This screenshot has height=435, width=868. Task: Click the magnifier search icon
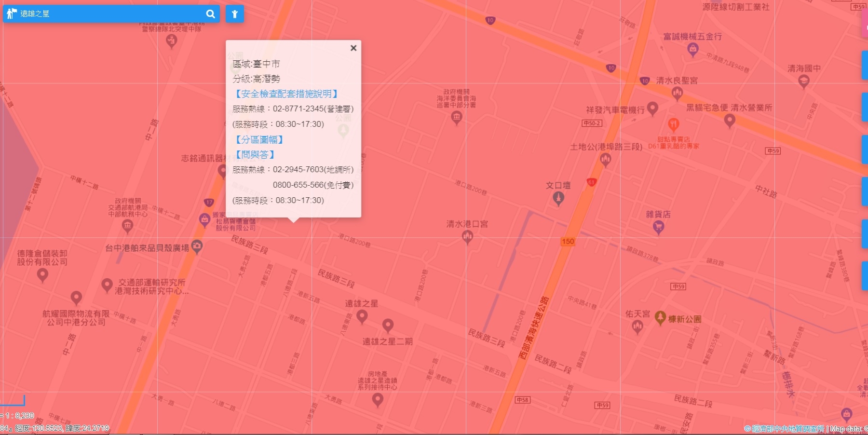tap(210, 14)
